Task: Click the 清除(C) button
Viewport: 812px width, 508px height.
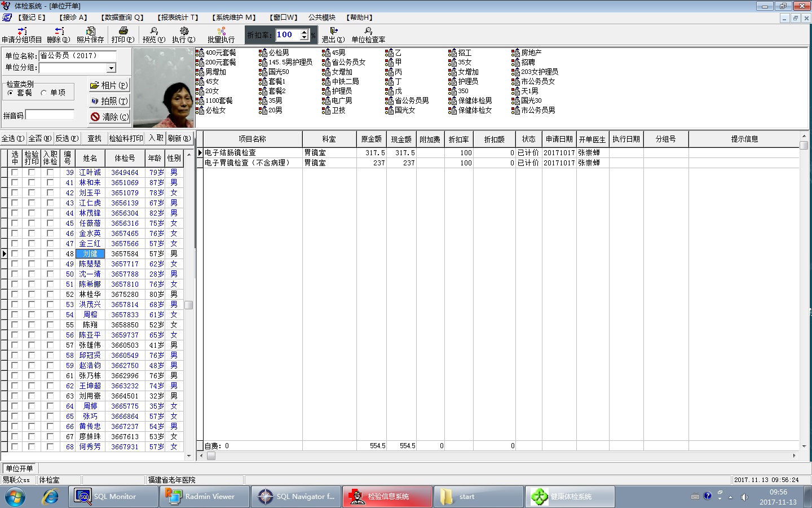Action: (x=109, y=117)
